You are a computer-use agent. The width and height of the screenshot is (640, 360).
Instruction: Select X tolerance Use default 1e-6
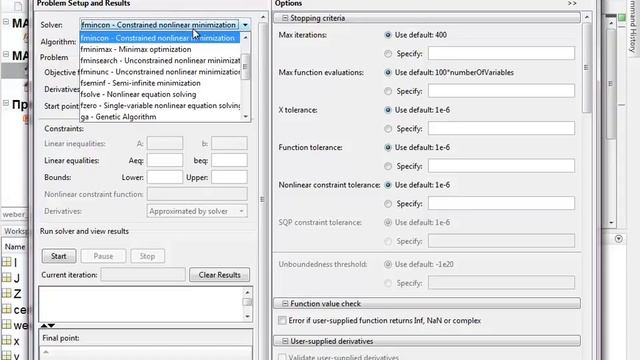point(388,110)
